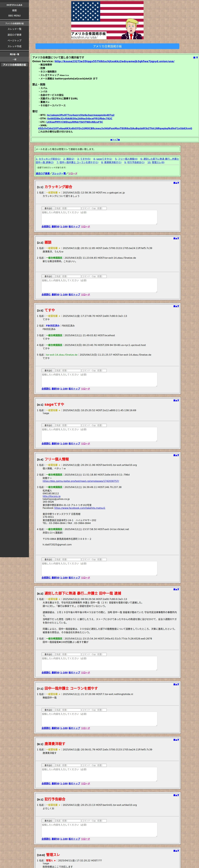Click the ▲ icon of the sageてすや thread
This screenshot has height=868, width=199.
point(176,400)
